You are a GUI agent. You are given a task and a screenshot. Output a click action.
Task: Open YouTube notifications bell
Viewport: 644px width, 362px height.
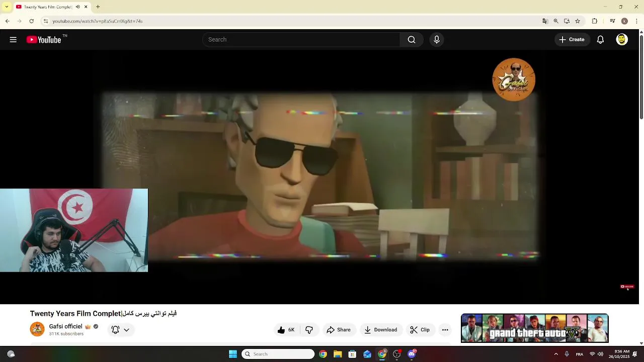click(600, 40)
